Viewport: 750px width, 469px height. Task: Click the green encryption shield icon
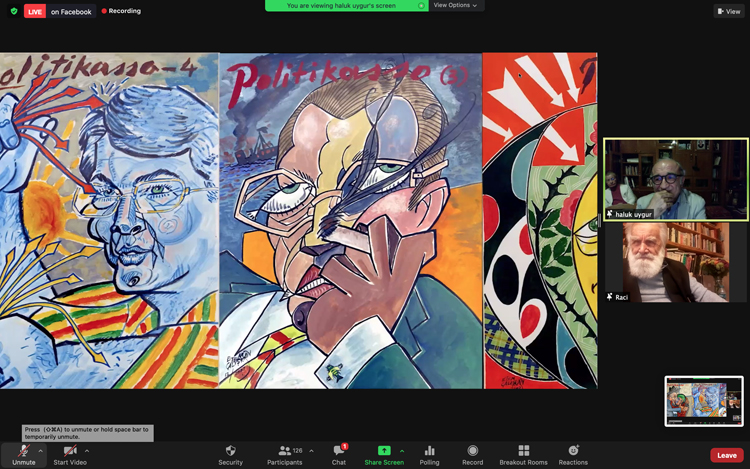[14, 11]
